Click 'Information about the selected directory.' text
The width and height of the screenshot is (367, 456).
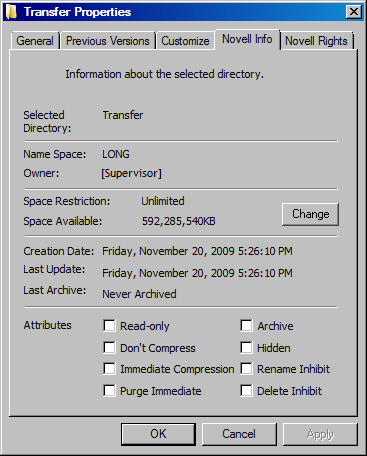164,74
